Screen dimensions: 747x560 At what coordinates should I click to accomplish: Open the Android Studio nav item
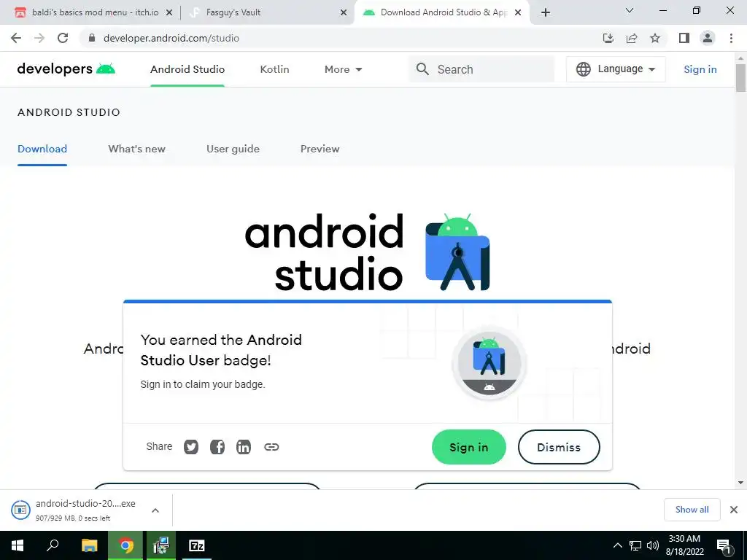187,69
